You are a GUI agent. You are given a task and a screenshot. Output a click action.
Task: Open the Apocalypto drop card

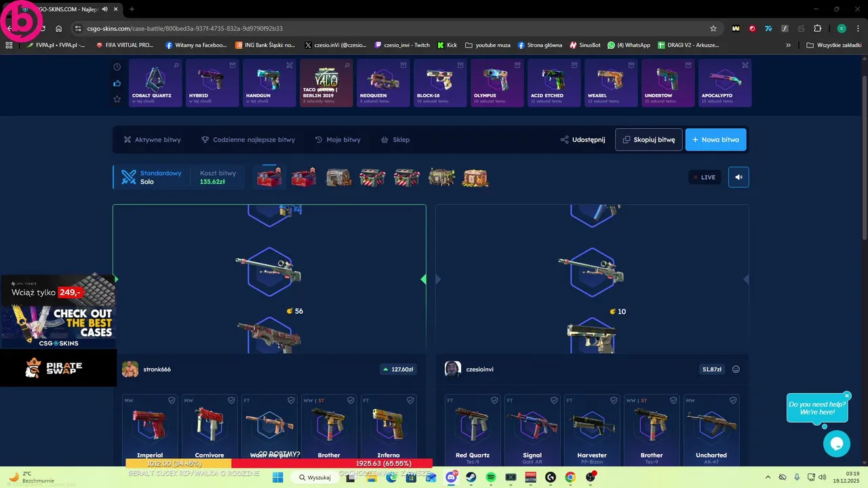[x=725, y=83]
